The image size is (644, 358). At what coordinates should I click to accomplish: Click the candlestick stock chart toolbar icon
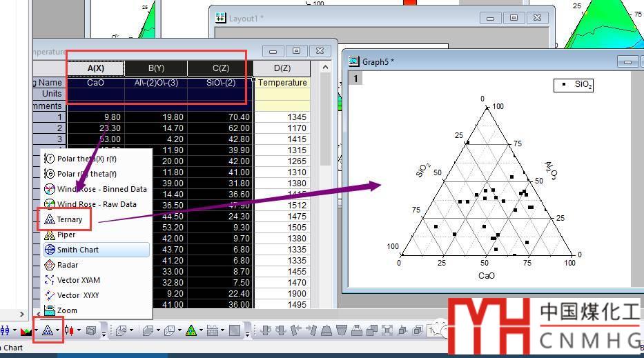(69, 331)
